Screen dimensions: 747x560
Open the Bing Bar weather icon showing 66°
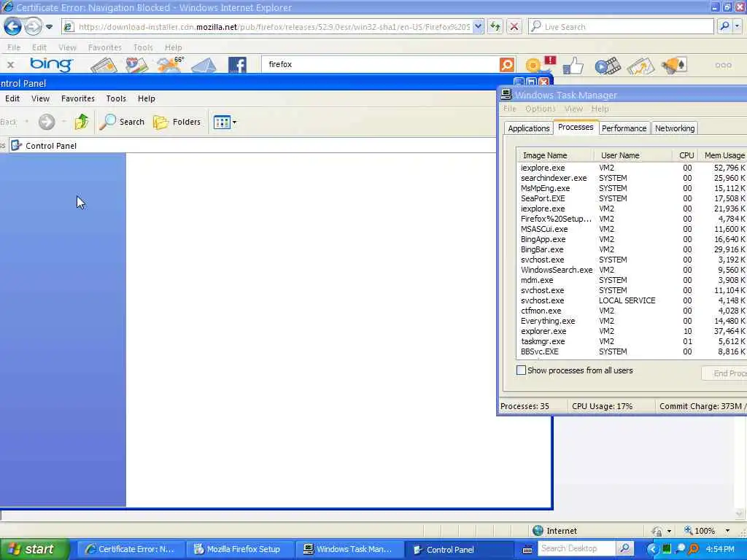(170, 65)
